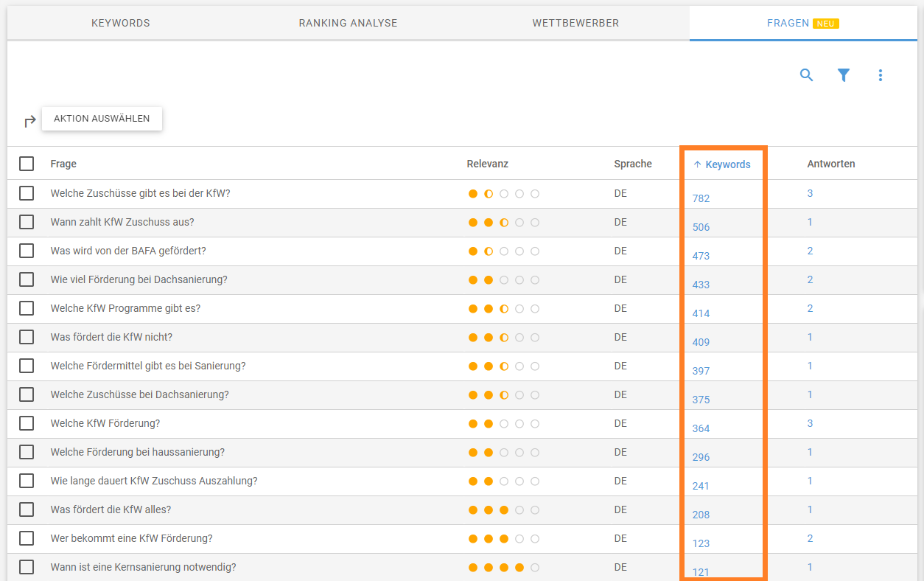Image resolution: width=924 pixels, height=581 pixels.
Task: Click the question text 'Welche KfW Programme gibt es?'
Action: (125, 308)
